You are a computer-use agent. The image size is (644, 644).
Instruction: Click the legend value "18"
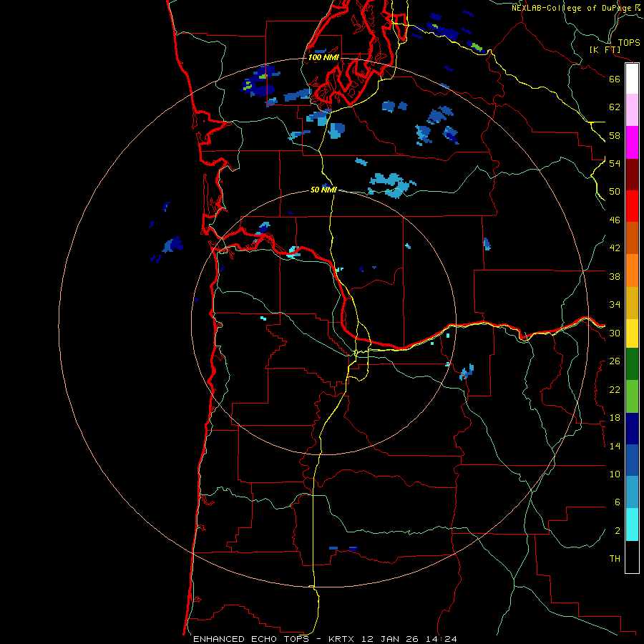(x=615, y=418)
